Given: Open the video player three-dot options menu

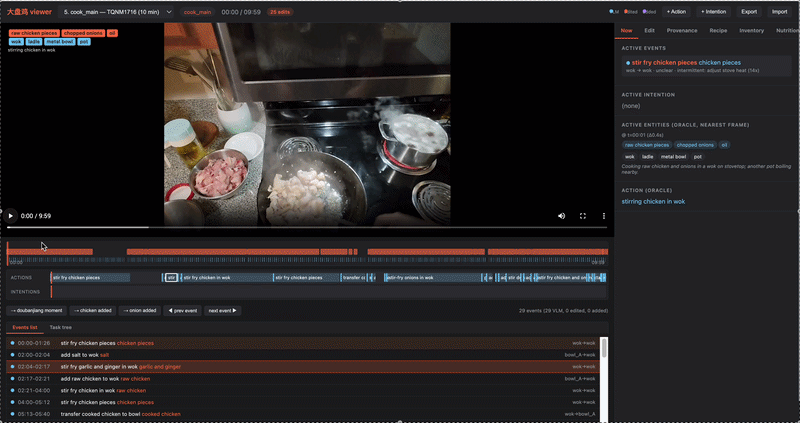Looking at the screenshot, I should (604, 216).
